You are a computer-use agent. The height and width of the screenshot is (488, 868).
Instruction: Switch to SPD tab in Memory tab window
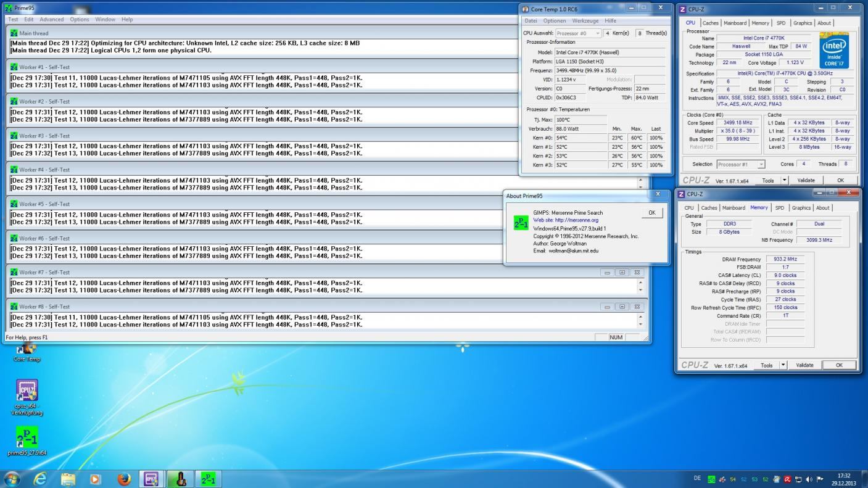click(x=780, y=208)
